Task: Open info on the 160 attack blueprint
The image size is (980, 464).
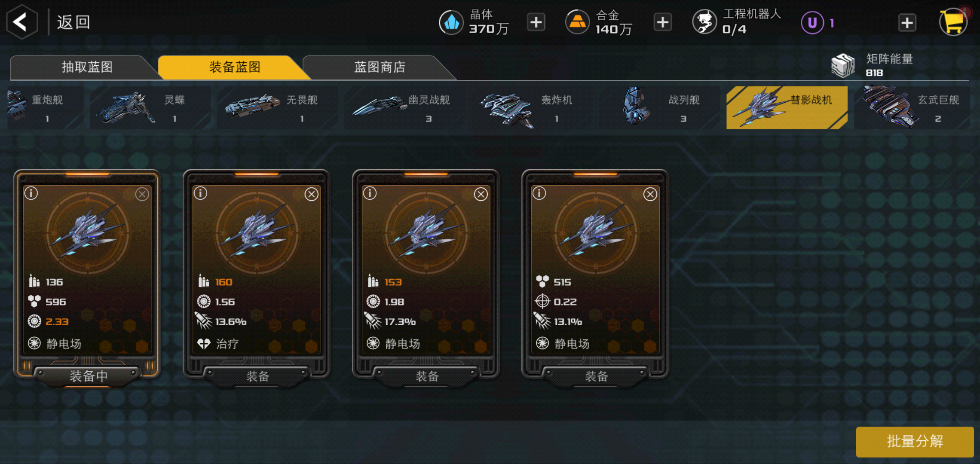Action: 200,193
